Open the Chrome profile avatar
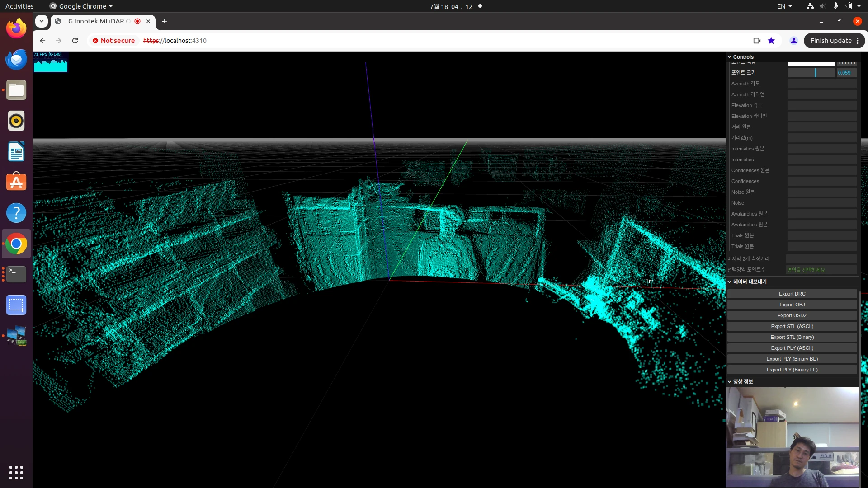The height and width of the screenshot is (488, 868). (x=793, y=41)
